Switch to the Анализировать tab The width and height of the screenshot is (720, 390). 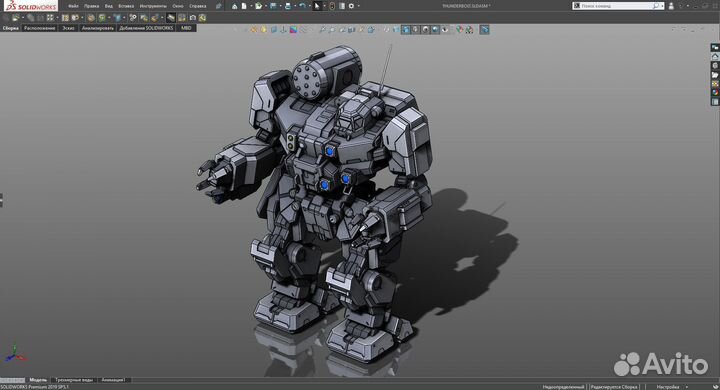(97, 28)
